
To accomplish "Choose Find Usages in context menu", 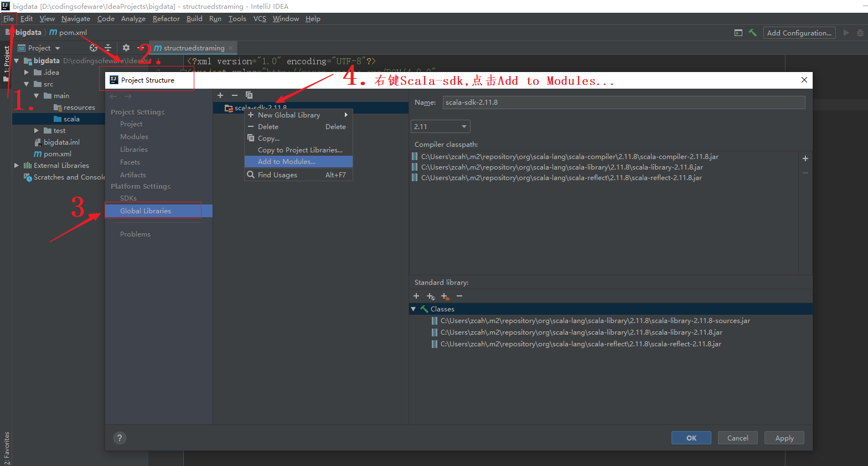I will (298, 175).
